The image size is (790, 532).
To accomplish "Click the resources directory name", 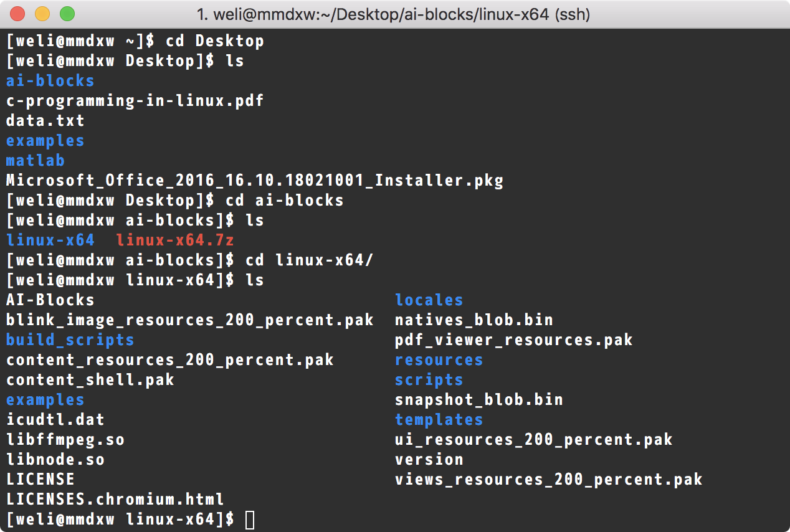I will (439, 360).
